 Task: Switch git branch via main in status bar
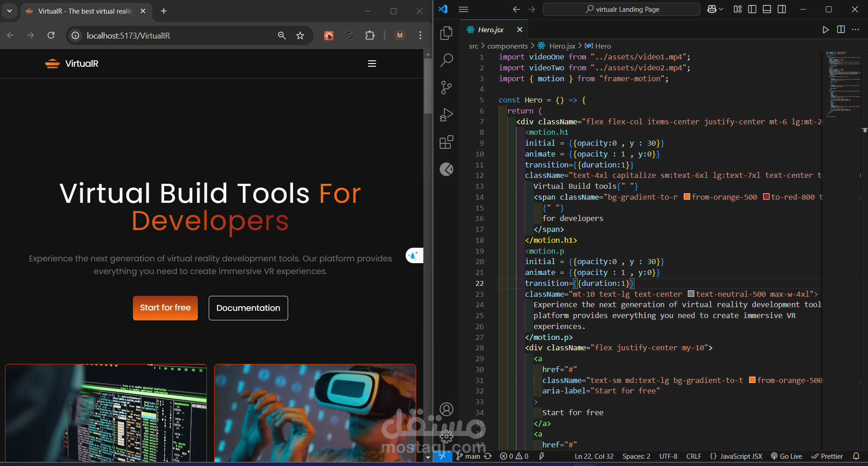(468, 456)
